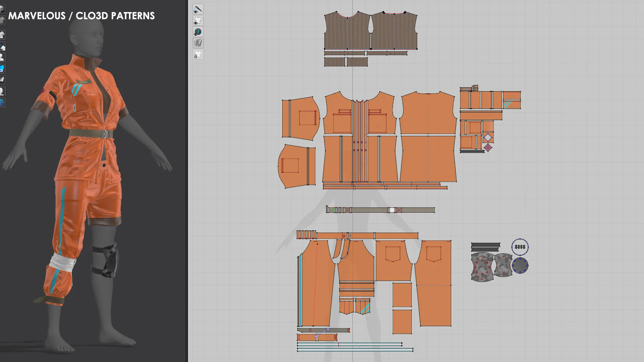This screenshot has height=362, width=644.
Task: Click the grey curved surface icon
Action: (2, 80)
